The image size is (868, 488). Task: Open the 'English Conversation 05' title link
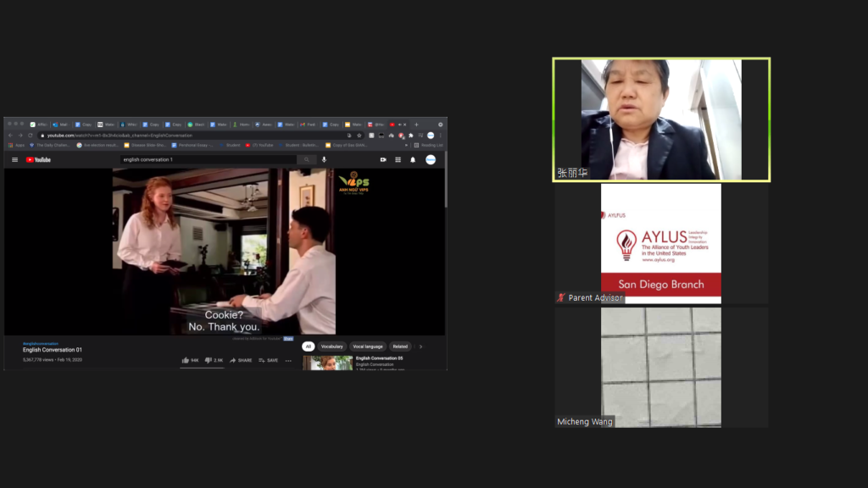click(x=379, y=358)
